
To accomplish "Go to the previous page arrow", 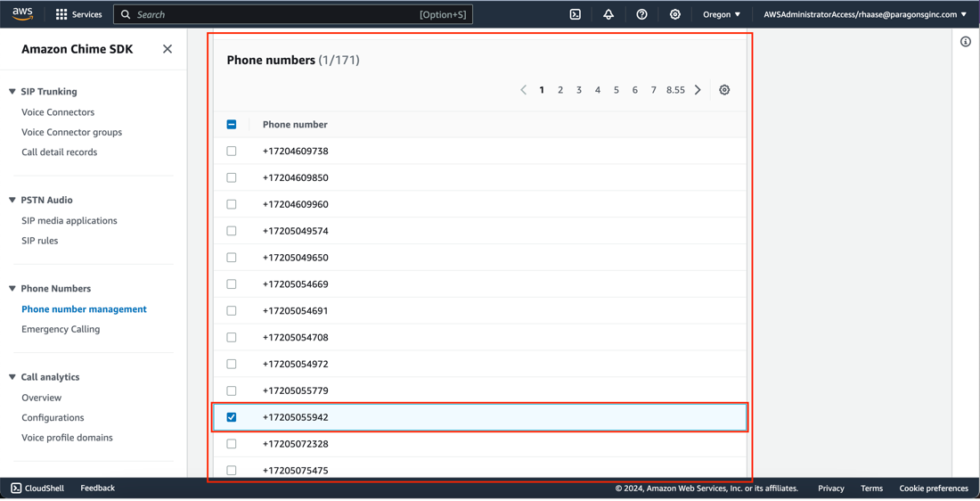I will click(523, 90).
